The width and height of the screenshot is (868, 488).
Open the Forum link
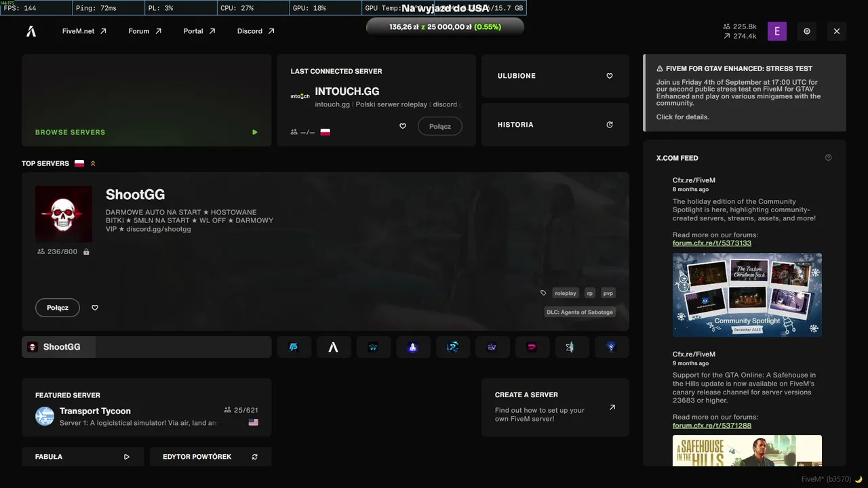[145, 31]
